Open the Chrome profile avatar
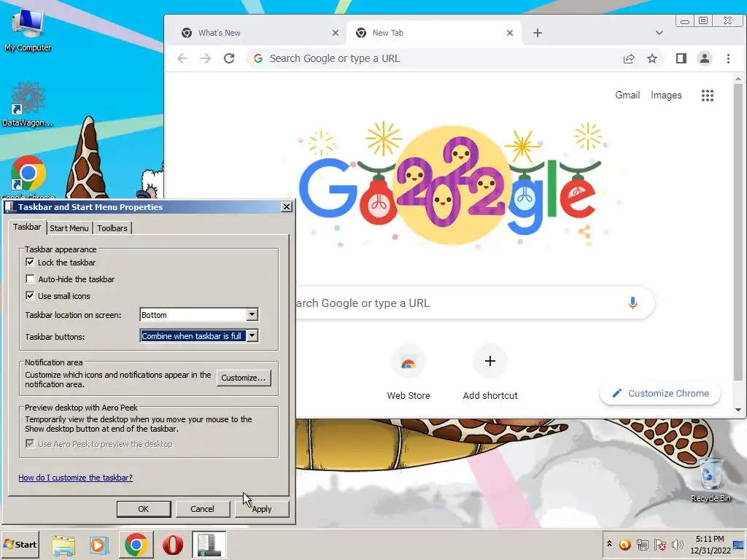Screen dimensions: 747x560 point(705,58)
